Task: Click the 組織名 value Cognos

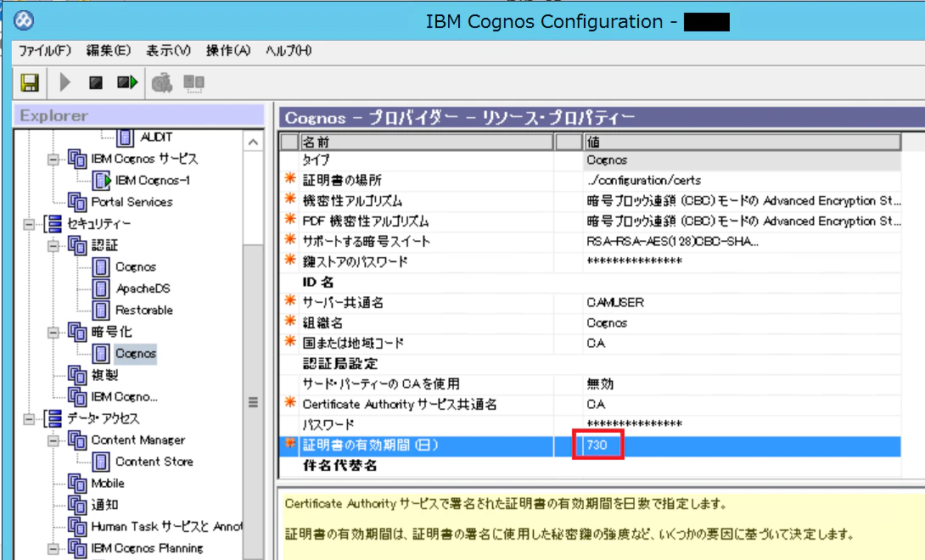Action: click(x=607, y=322)
